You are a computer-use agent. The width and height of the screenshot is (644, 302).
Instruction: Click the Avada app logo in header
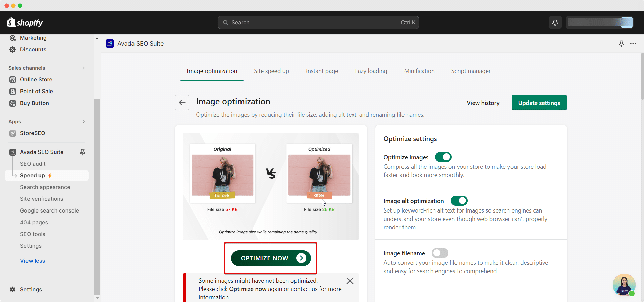point(110,44)
